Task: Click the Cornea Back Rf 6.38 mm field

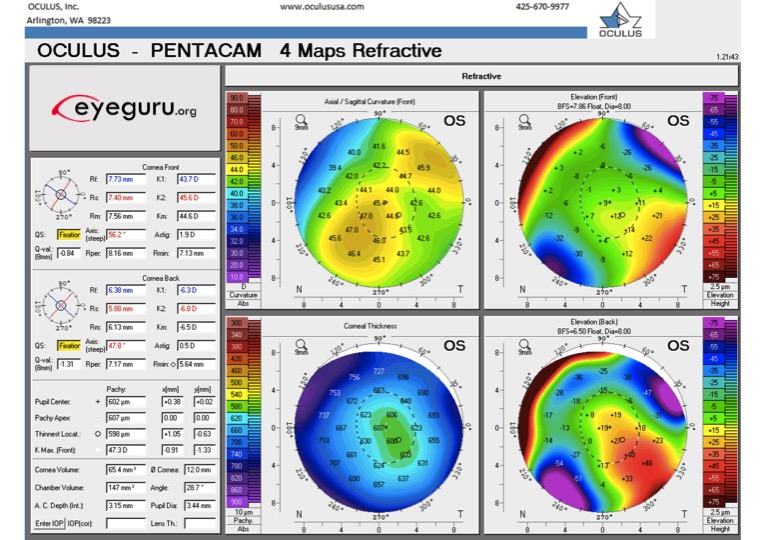Action: tap(126, 290)
